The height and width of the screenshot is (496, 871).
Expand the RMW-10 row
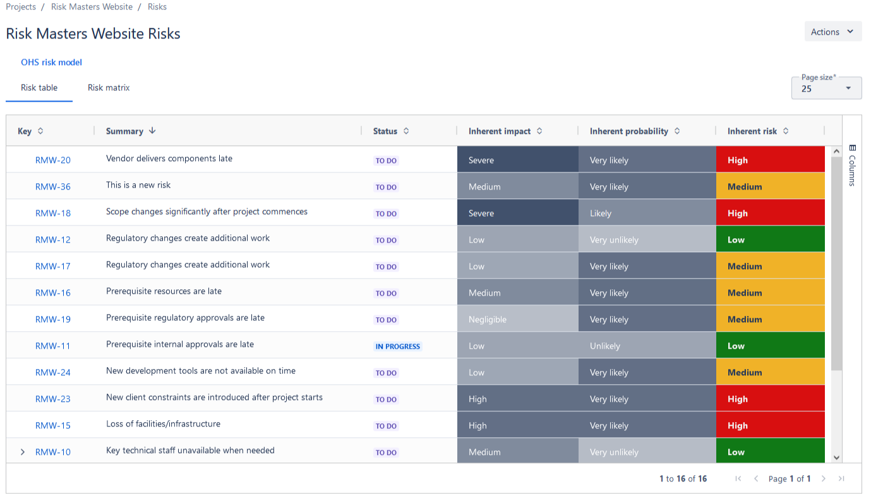pyautogui.click(x=23, y=452)
